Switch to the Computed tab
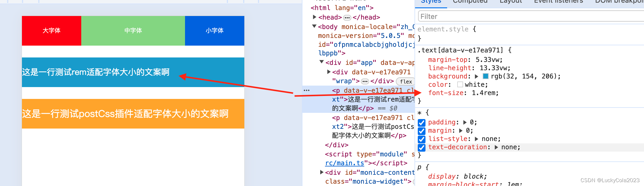Screen dimensions: 644x186 click(470, 1)
